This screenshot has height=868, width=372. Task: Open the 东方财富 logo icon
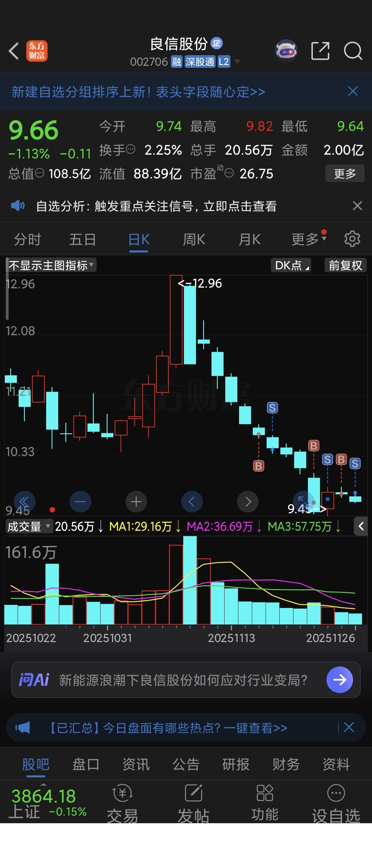click(37, 51)
